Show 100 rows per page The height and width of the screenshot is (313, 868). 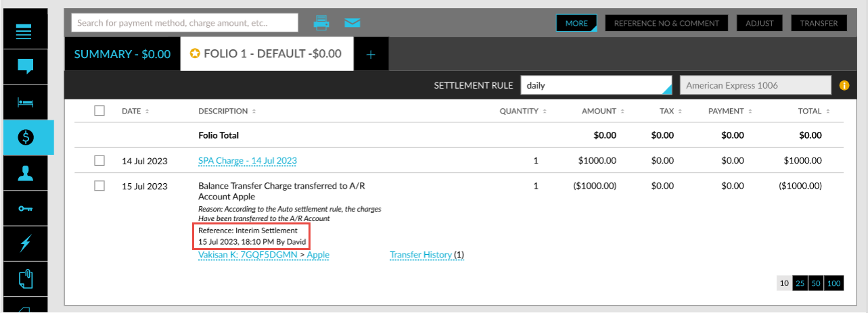point(834,283)
